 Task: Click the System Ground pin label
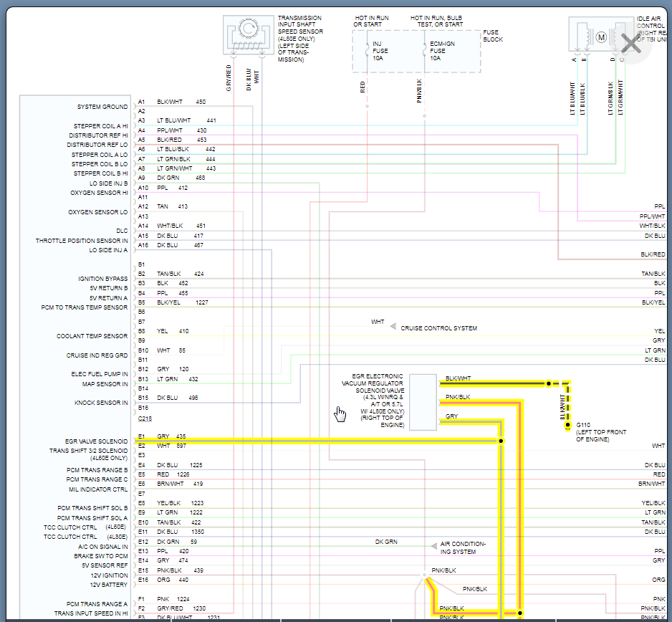[102, 107]
